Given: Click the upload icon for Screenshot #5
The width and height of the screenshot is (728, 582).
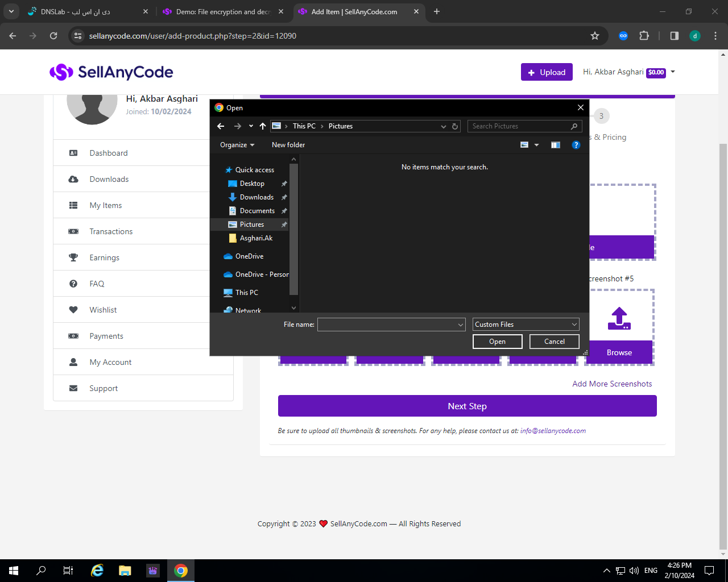Looking at the screenshot, I should (x=619, y=318).
